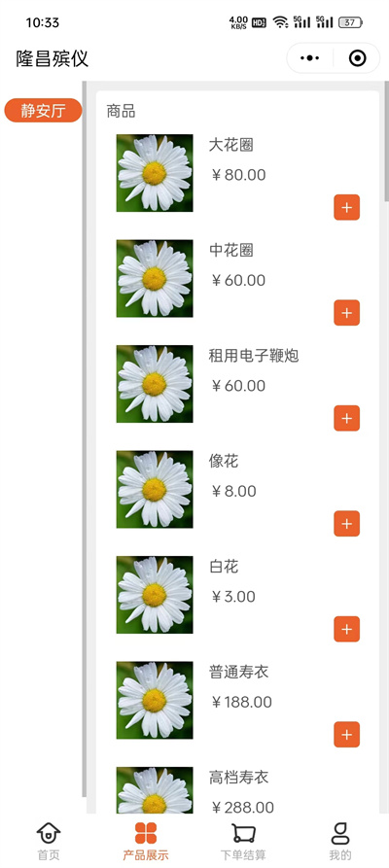Image resolution: width=389 pixels, height=868 pixels.
Task: View 租用电子鞭炮 product thumbnail
Action: tap(155, 384)
